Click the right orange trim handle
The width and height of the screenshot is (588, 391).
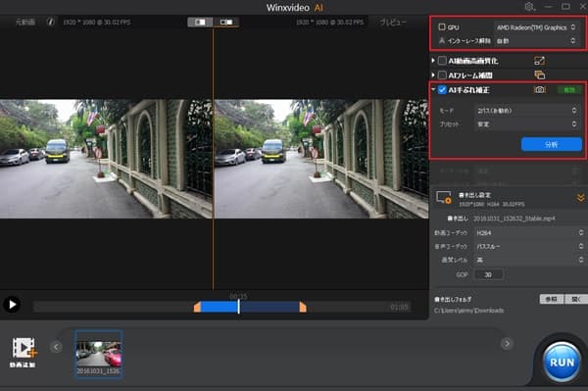[303, 307]
